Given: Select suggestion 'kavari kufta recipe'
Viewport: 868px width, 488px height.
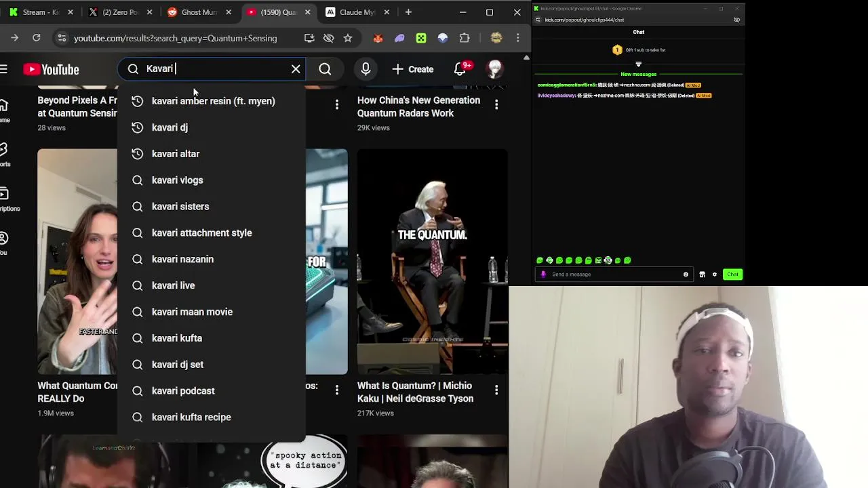Looking at the screenshot, I should pyautogui.click(x=212, y=418).
